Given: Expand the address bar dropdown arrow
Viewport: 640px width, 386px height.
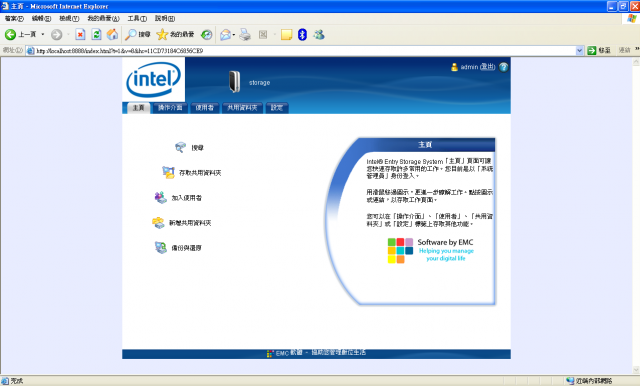Looking at the screenshot, I should coord(580,51).
